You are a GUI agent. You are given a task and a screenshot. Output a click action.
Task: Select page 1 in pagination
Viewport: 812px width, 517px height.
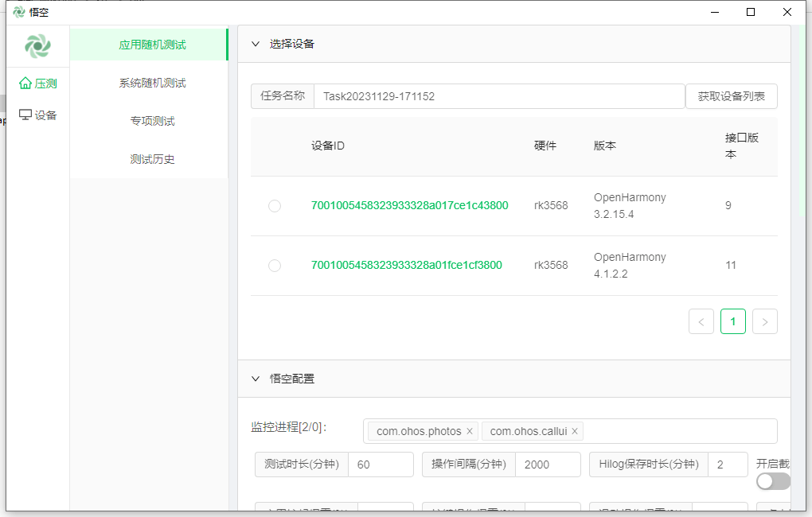[x=732, y=321]
